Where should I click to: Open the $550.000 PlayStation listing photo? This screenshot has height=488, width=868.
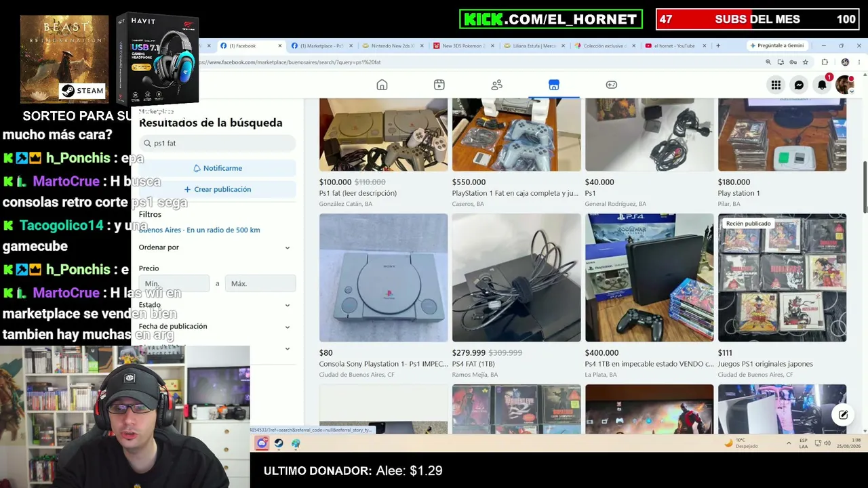(517, 134)
